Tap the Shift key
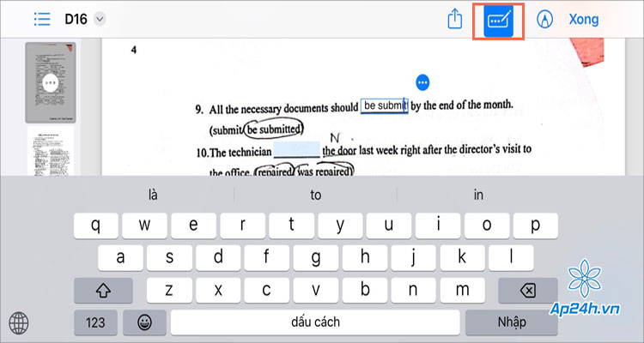This screenshot has height=343, width=644. pyautogui.click(x=103, y=291)
